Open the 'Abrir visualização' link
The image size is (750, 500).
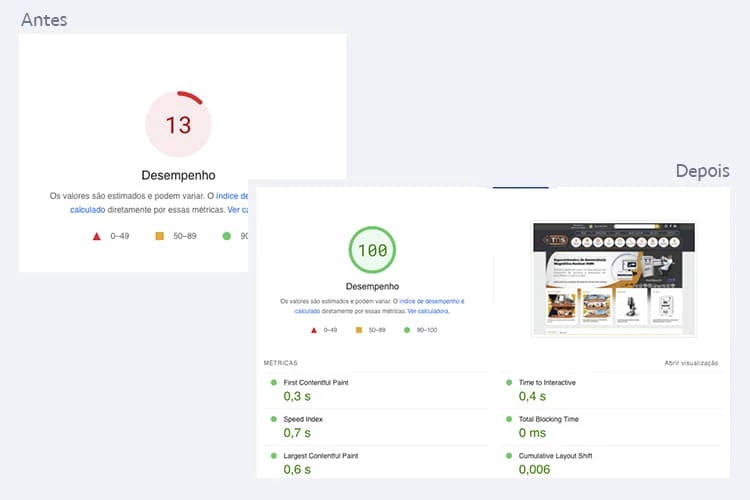coord(691,363)
